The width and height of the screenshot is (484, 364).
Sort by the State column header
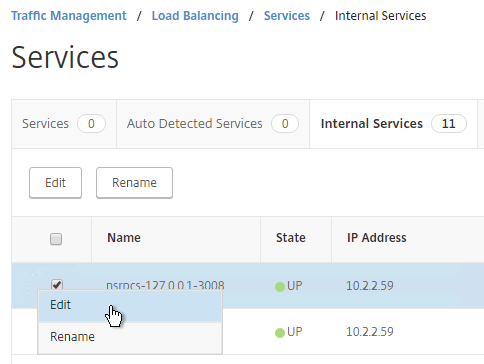pyautogui.click(x=291, y=238)
